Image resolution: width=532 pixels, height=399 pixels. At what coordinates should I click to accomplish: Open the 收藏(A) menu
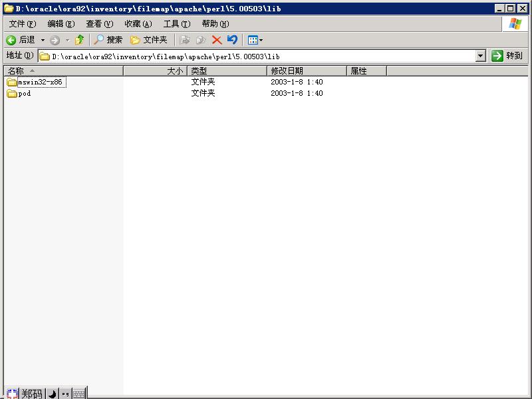click(138, 24)
